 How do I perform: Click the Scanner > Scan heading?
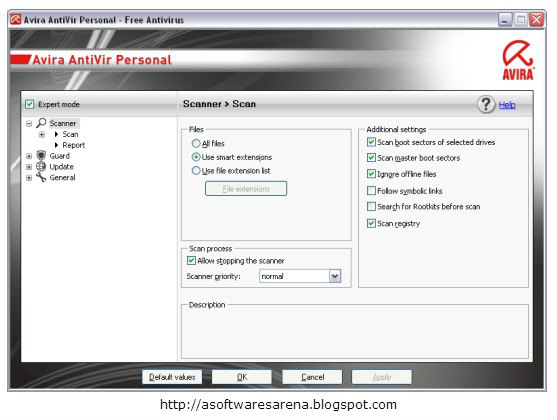point(219,104)
